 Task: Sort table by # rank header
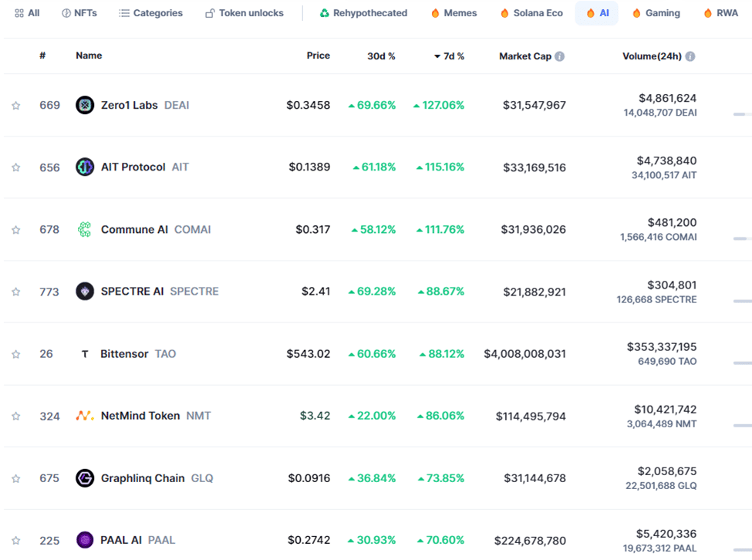42,56
